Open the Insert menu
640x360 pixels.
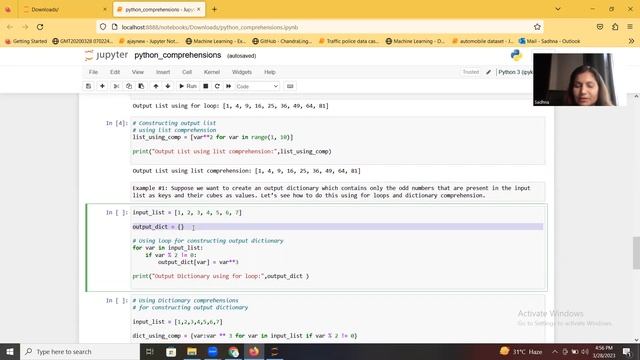coord(163,72)
